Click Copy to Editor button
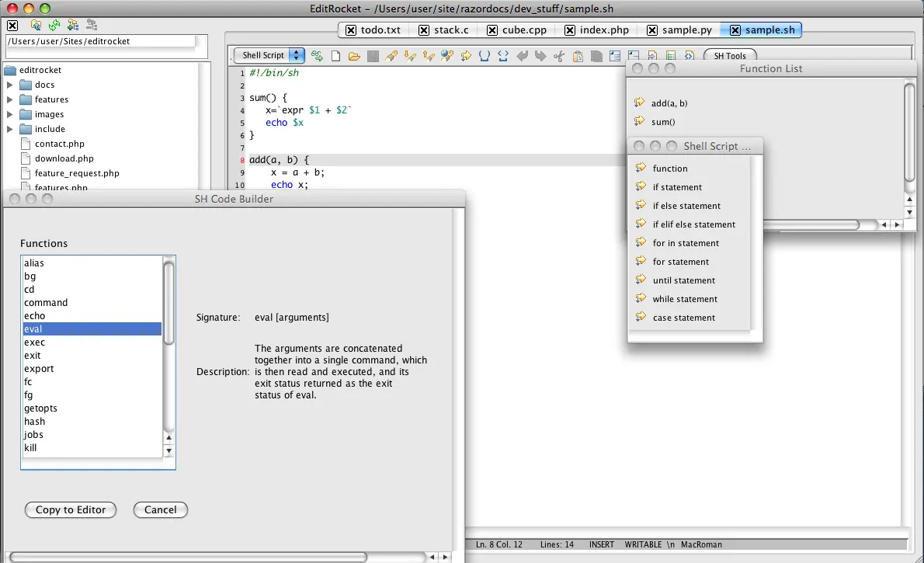The image size is (924, 563). pyautogui.click(x=71, y=510)
